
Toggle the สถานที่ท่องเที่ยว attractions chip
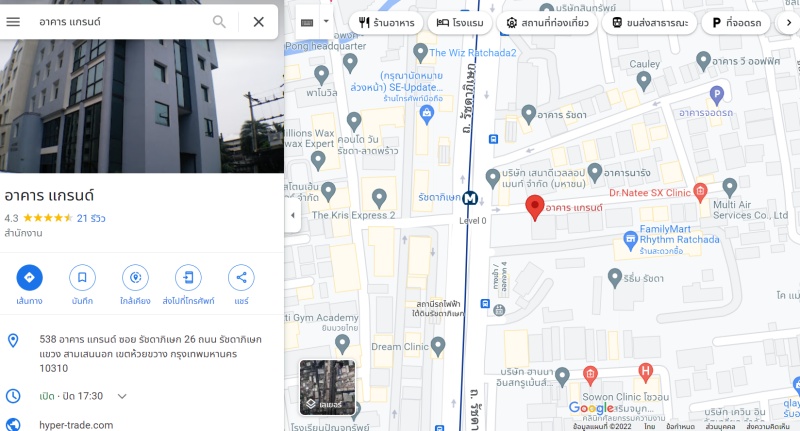(547, 22)
